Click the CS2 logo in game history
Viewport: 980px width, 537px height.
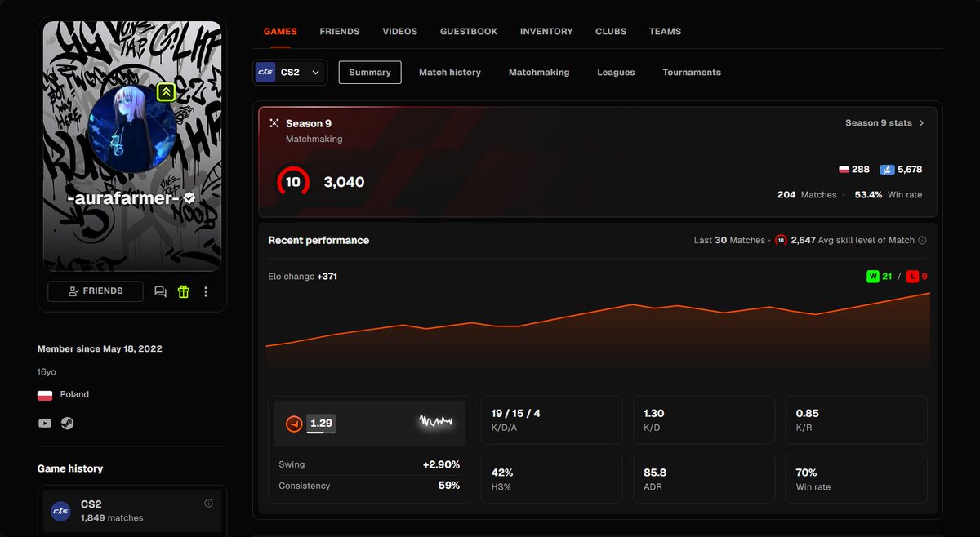60,511
